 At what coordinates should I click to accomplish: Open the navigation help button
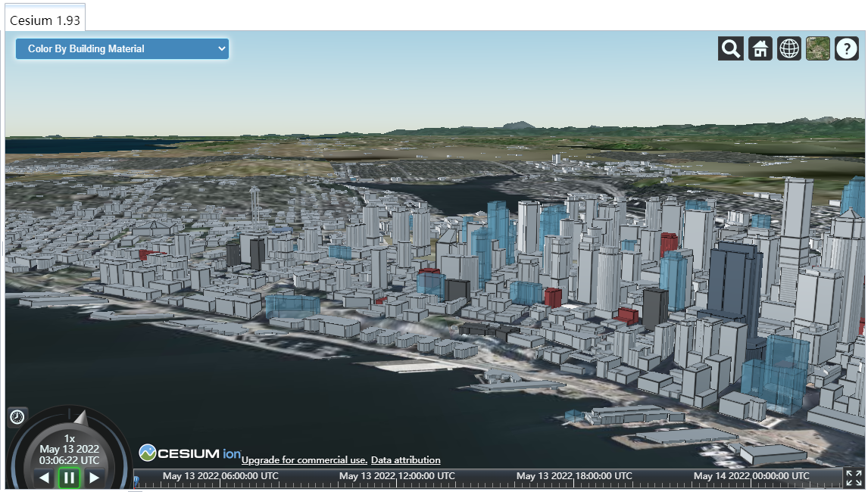pyautogui.click(x=846, y=48)
